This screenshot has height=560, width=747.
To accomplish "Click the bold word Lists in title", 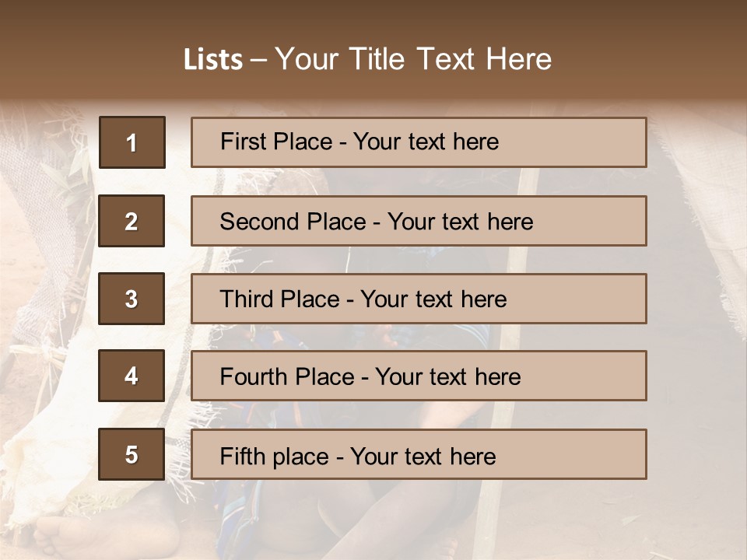I will [212, 59].
